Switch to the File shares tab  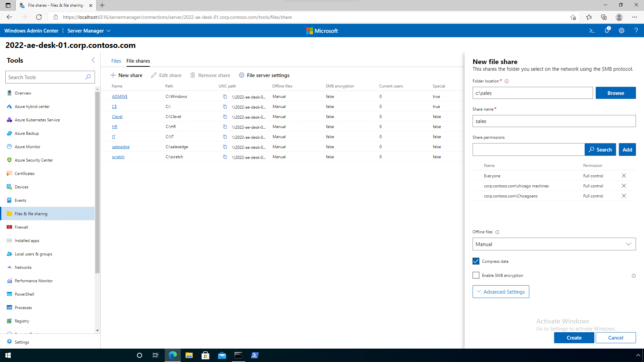pos(138,61)
